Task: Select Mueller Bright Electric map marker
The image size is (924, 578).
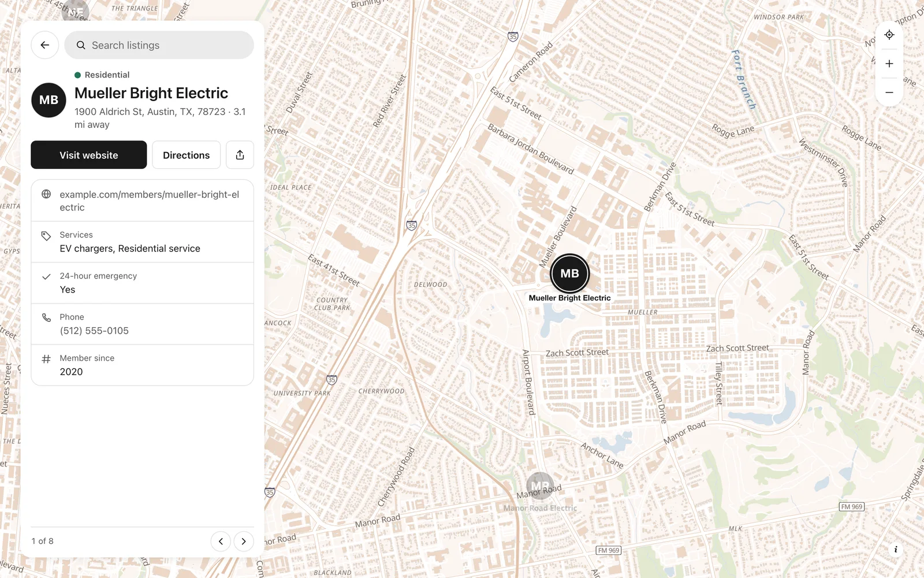Action: 569,273
